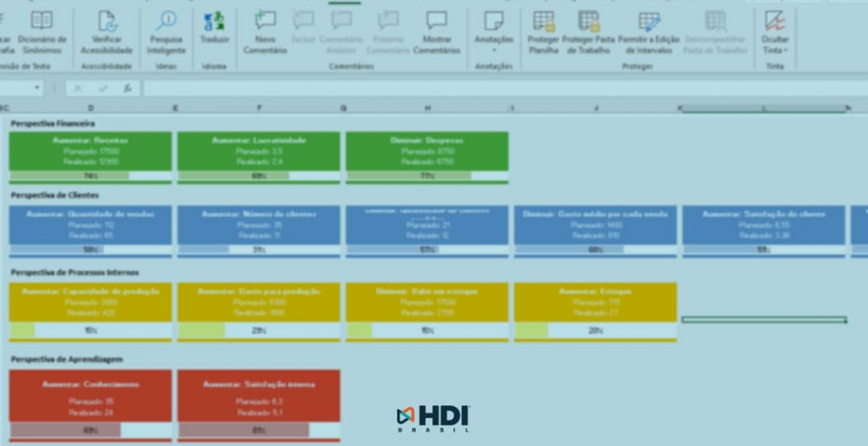The image size is (868, 446).
Task: Go to Comentário Anterior
Action: point(341,33)
